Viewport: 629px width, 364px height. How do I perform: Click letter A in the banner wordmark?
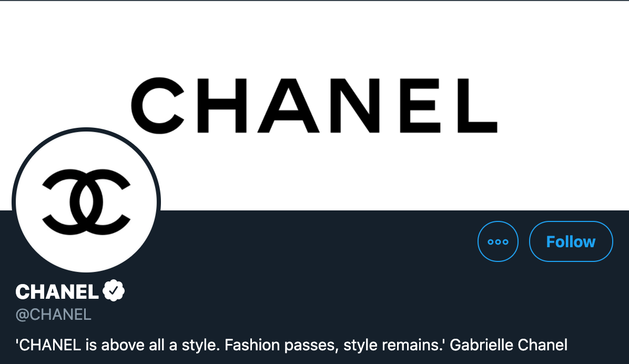[x=288, y=105]
